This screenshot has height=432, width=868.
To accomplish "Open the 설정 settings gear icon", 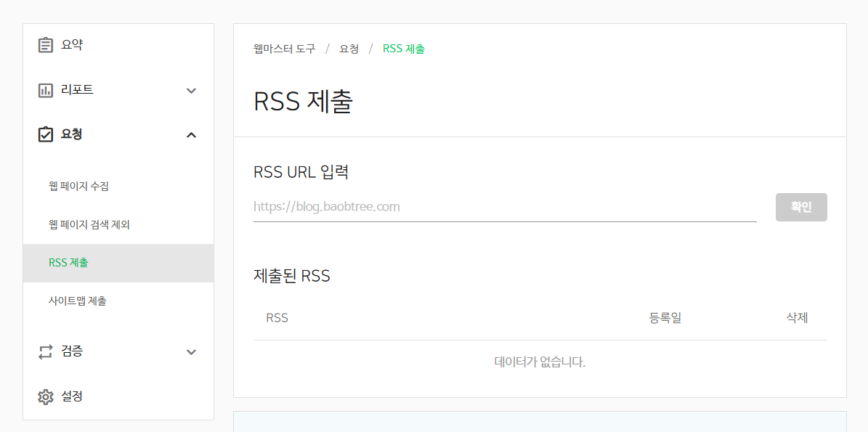I will coord(45,396).
